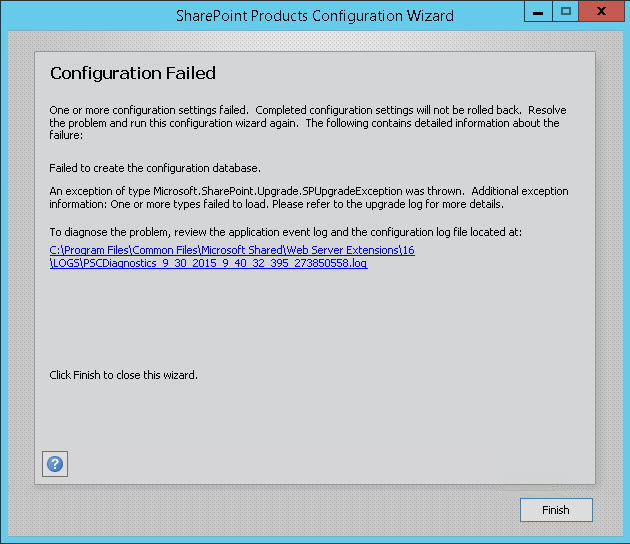
Task: Click the Finish button
Action: 556,510
